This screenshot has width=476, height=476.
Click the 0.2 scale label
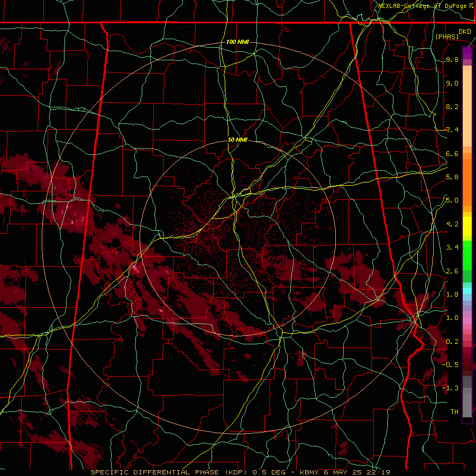tap(452, 342)
